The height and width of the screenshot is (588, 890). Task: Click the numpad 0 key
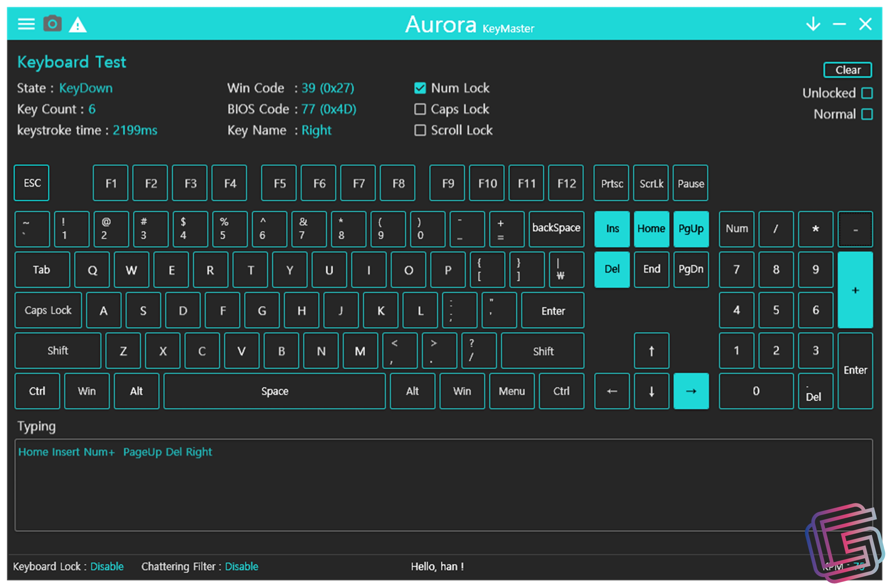point(756,391)
